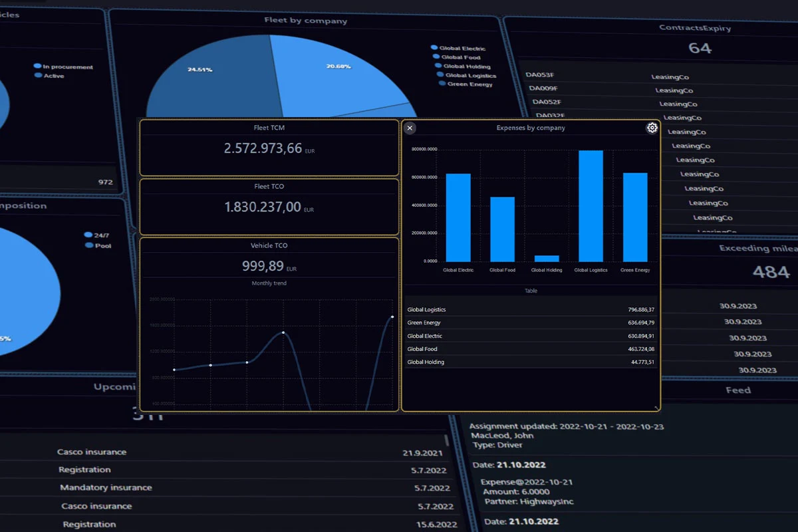
Task: Select the tallest Global Logistics bar
Action: (591, 206)
